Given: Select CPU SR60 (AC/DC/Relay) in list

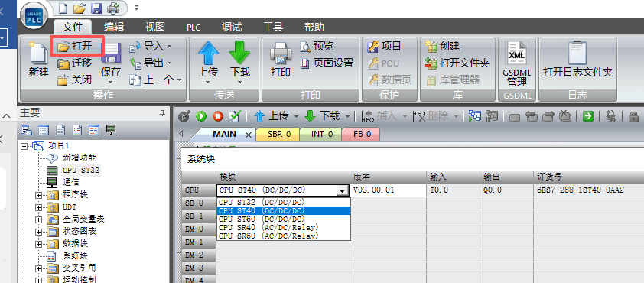Looking at the screenshot, I should pos(284,236).
